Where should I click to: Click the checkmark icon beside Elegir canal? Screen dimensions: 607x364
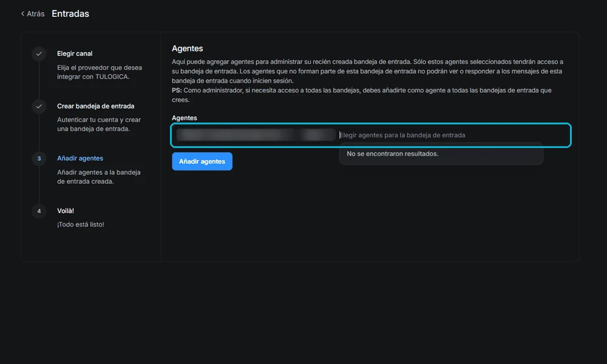[x=39, y=54]
